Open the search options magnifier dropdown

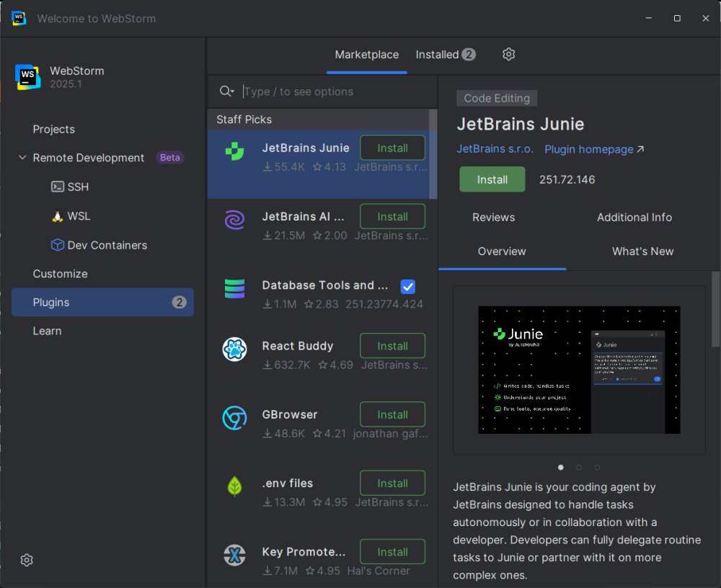[226, 92]
